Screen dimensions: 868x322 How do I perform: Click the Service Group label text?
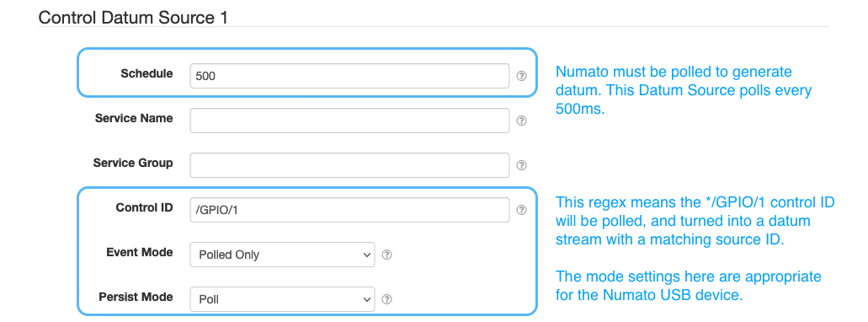(133, 163)
